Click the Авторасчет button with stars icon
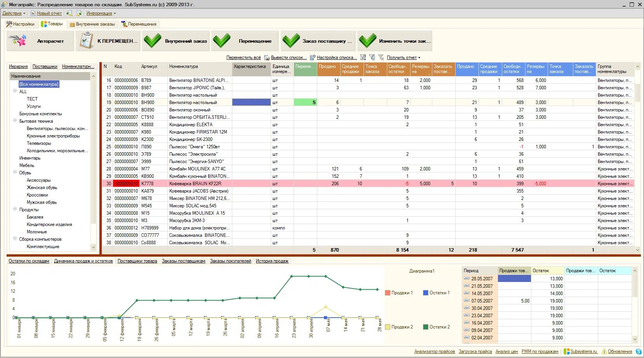 coord(40,41)
